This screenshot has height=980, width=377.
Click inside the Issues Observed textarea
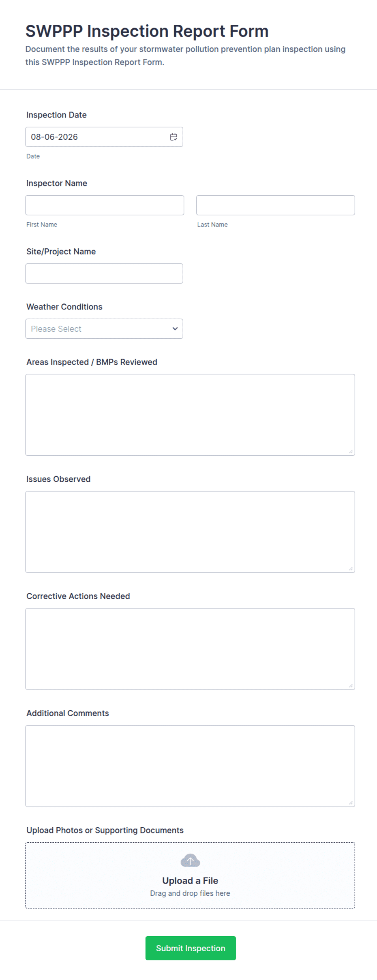point(190,532)
